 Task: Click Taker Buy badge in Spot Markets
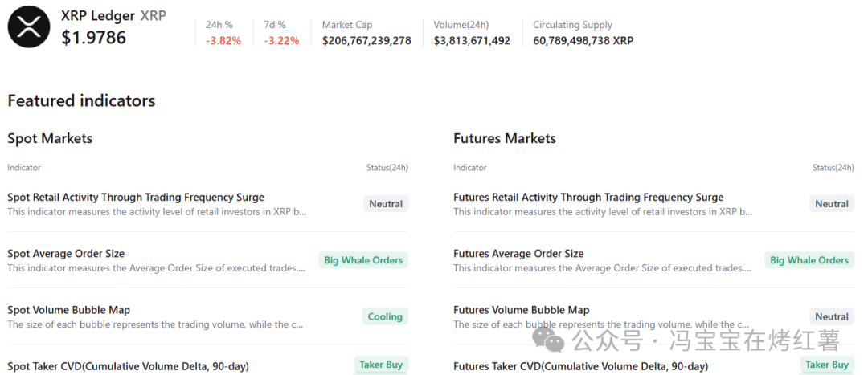[x=381, y=365]
